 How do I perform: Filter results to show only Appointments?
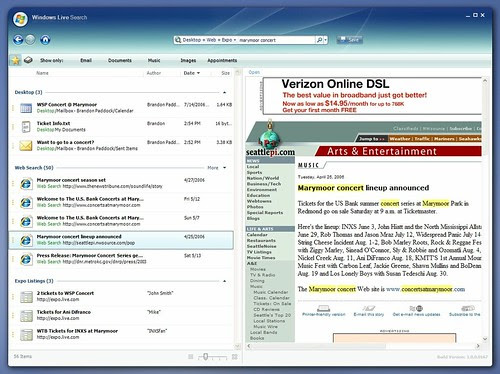point(222,60)
